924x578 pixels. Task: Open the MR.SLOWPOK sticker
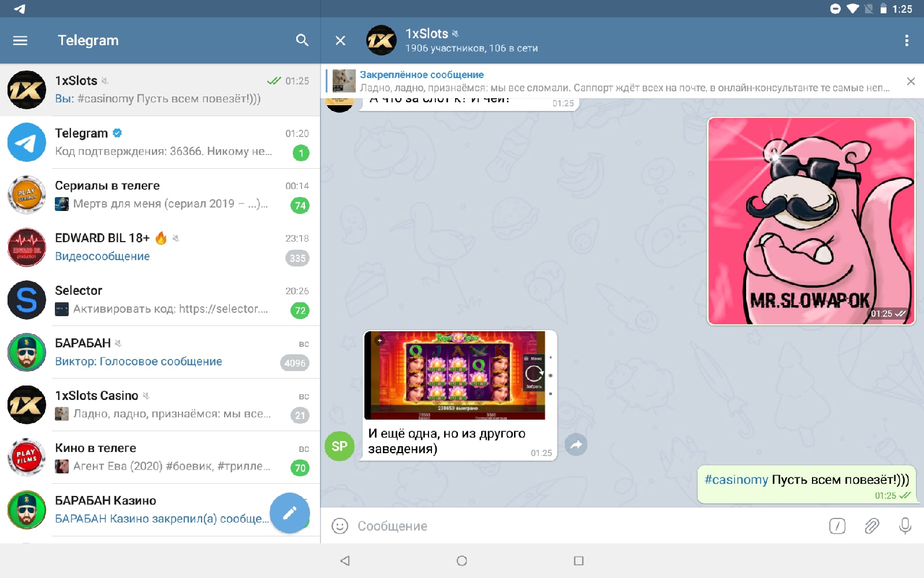(811, 221)
